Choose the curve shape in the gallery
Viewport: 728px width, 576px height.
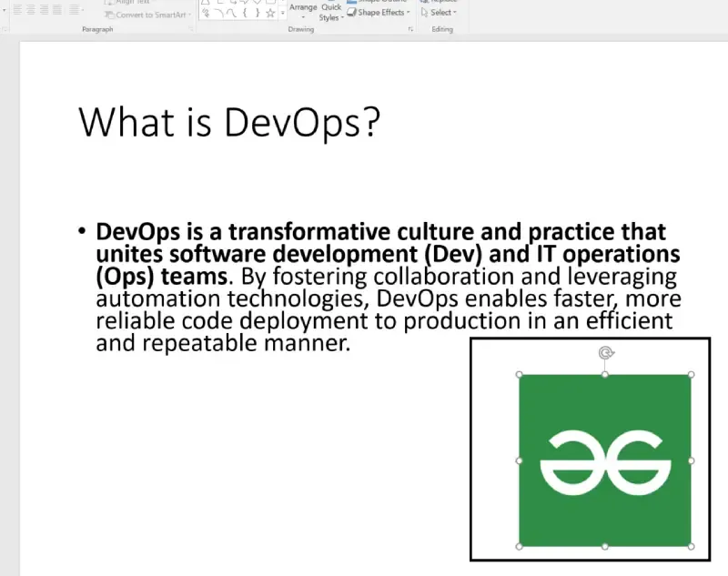(231, 14)
